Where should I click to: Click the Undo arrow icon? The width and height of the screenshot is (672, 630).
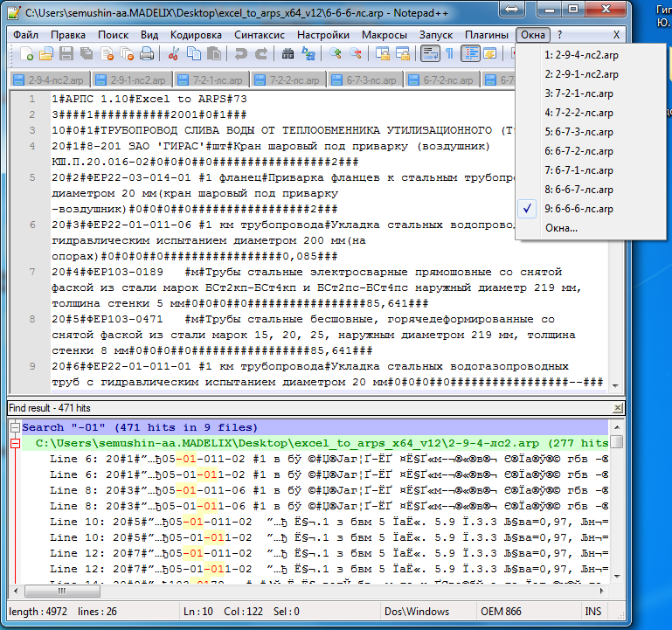[240, 54]
